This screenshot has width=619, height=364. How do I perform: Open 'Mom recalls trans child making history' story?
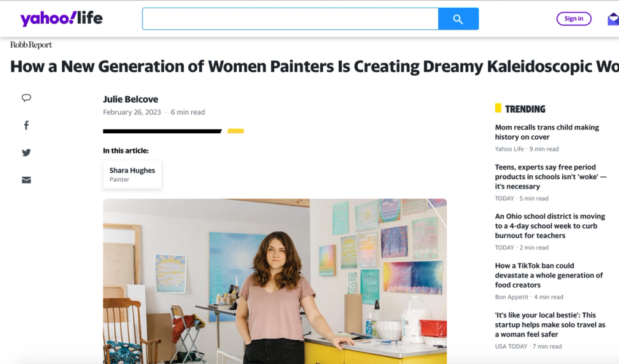point(547,132)
